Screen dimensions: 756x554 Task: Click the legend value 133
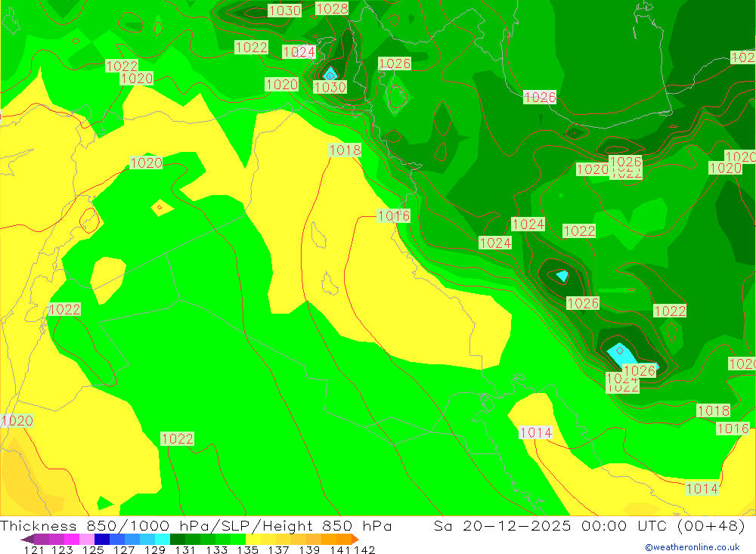click(x=216, y=549)
